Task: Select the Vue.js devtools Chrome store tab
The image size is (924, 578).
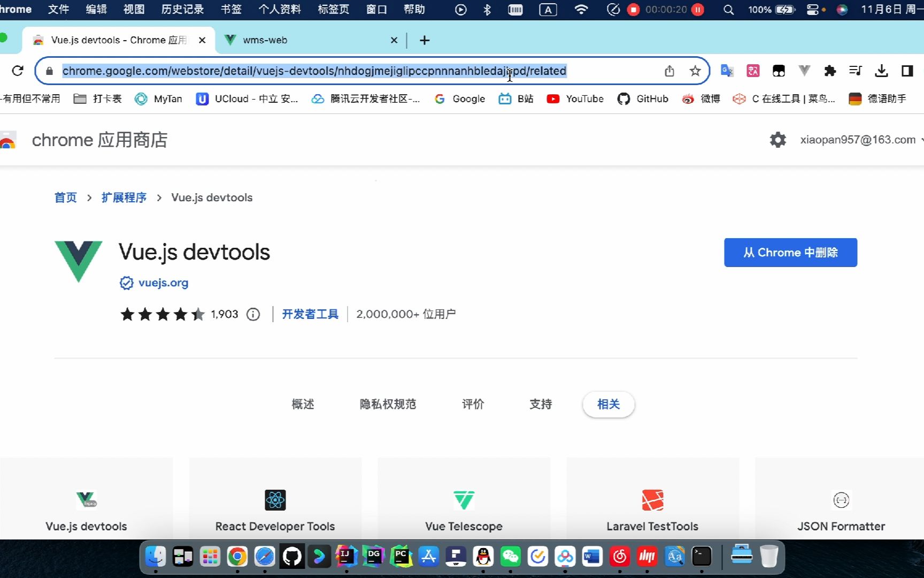Action: point(119,40)
